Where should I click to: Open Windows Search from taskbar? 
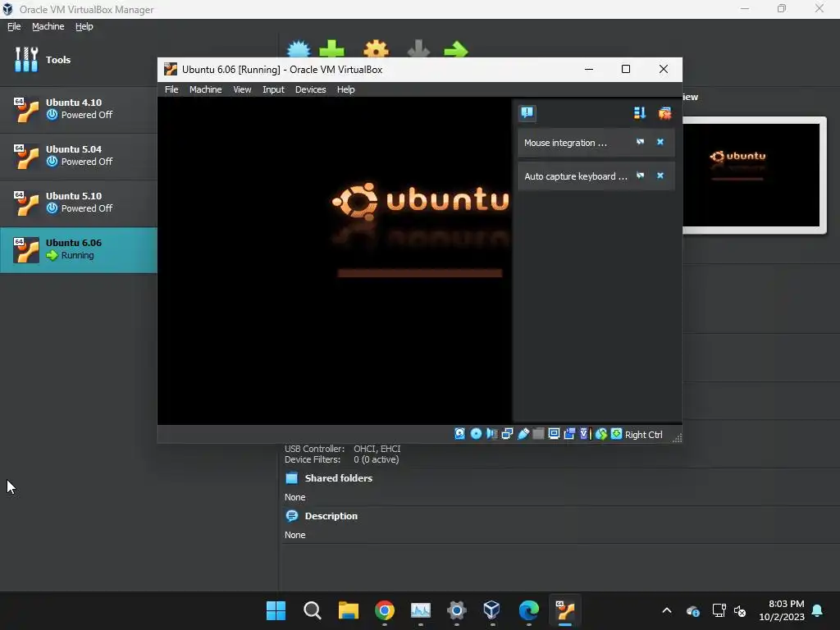312,610
